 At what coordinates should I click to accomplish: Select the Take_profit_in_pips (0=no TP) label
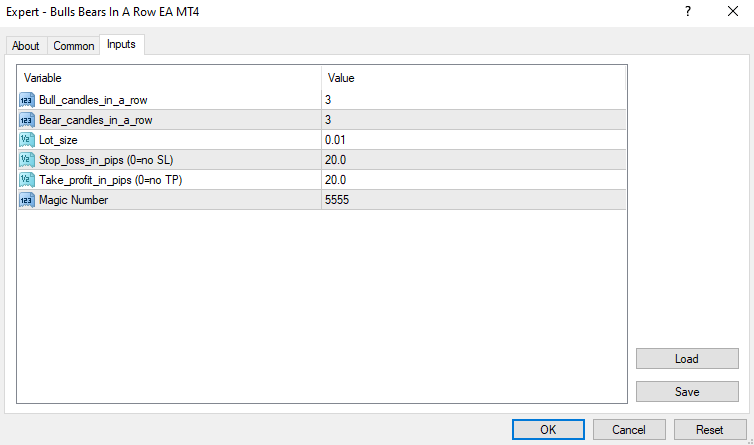pyautogui.click(x=111, y=180)
